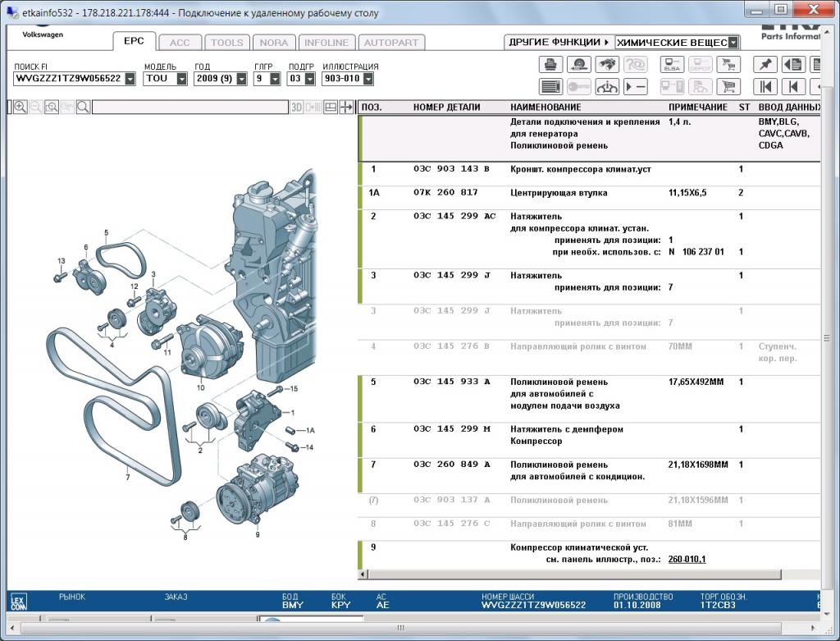Launch the ELSA link button

672,65
